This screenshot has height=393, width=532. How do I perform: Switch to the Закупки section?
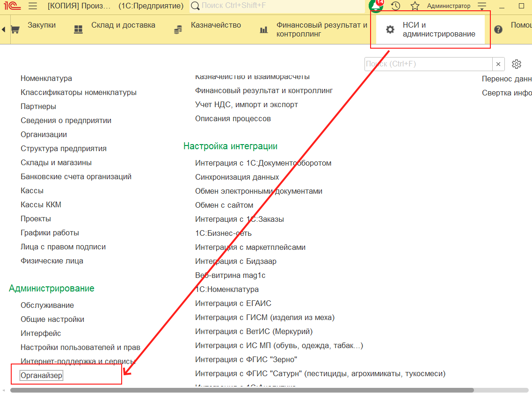point(41,25)
